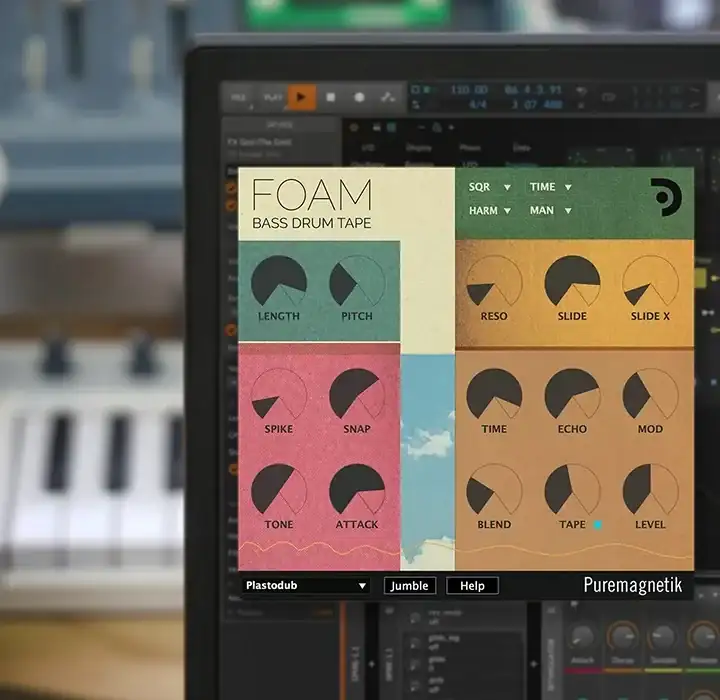Screen dimensions: 720x700
Task: Open the HARM dropdown
Action: [x=489, y=210]
